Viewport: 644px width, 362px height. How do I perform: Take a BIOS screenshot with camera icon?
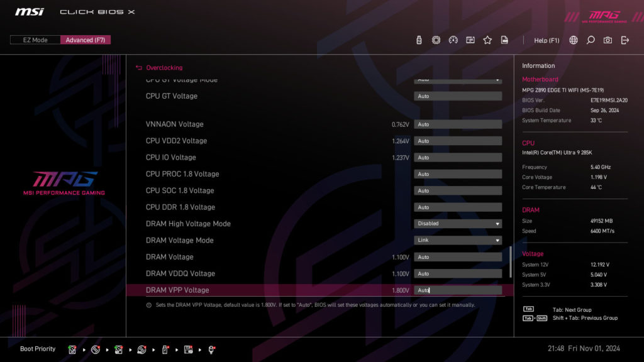607,40
